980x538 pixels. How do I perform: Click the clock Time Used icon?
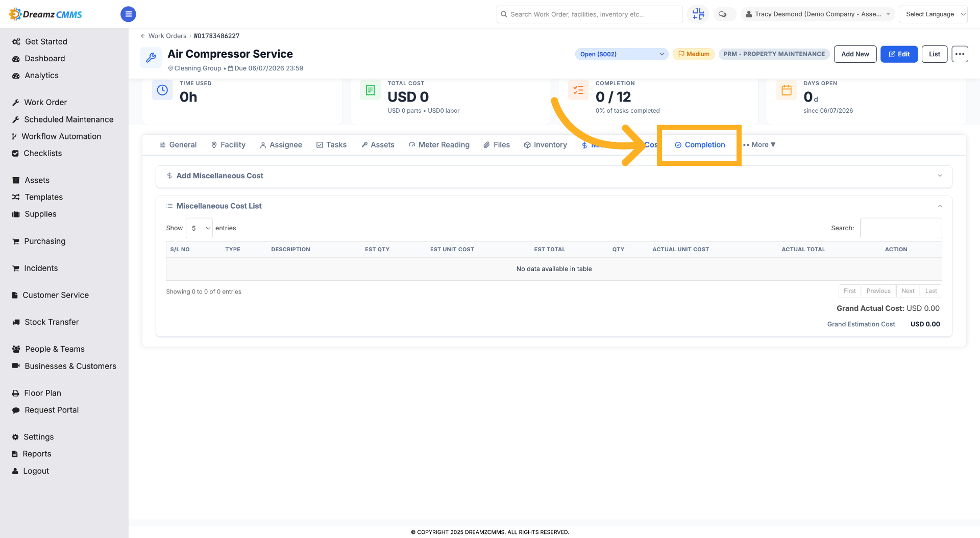pos(162,90)
